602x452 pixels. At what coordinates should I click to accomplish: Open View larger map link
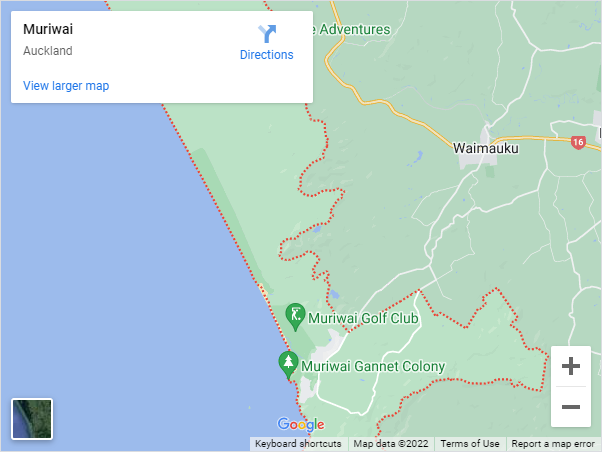point(66,85)
